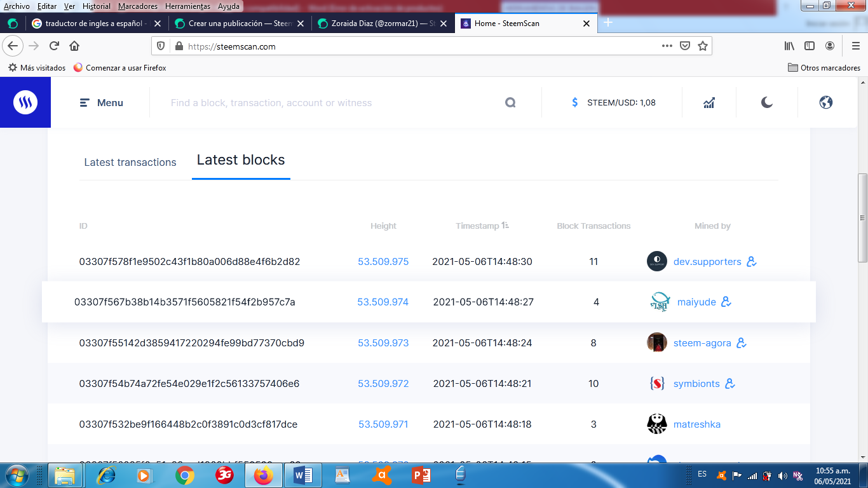Open the charts trend icon

pos(709,103)
